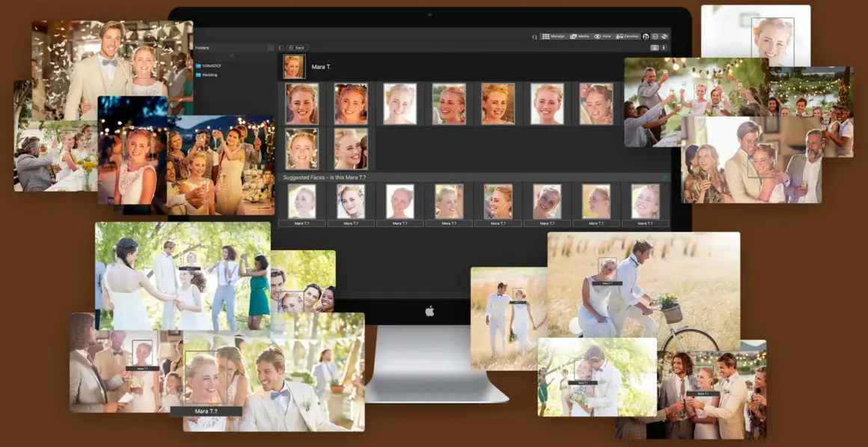Open the bicycle couple field photo

click(x=644, y=291)
